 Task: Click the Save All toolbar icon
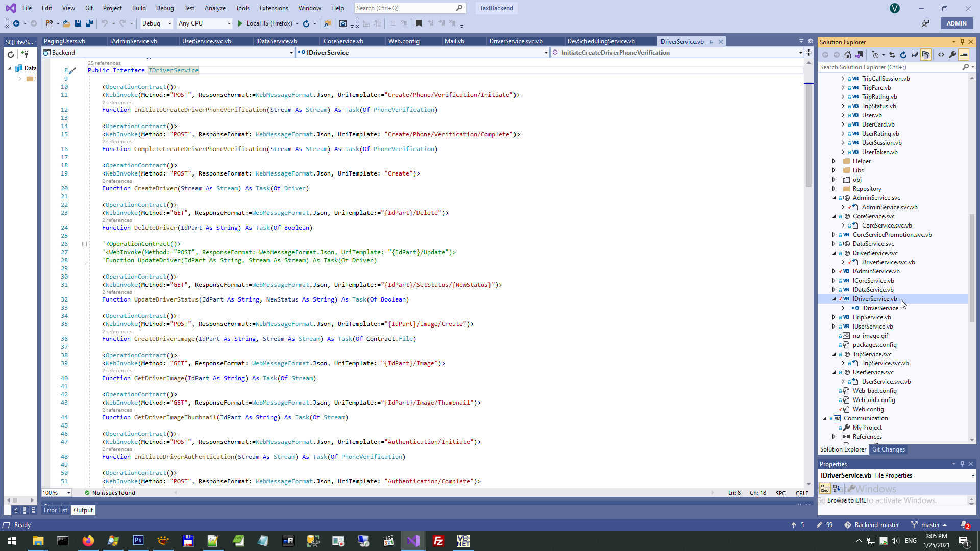(89, 23)
